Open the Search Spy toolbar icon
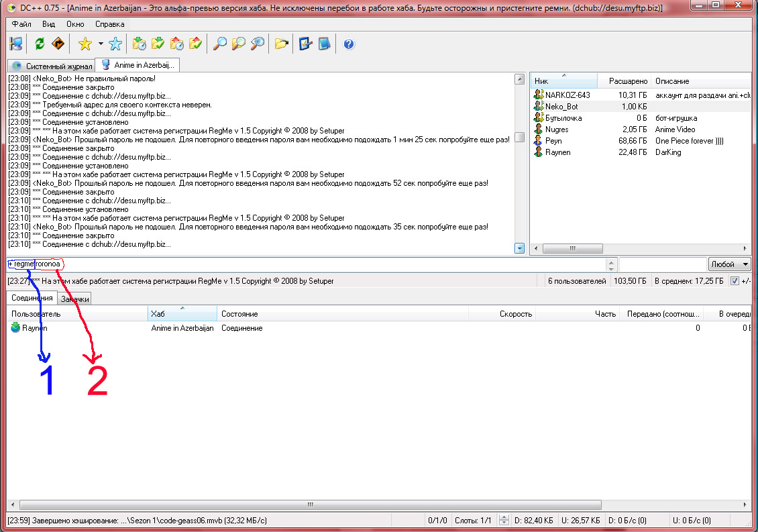 click(x=258, y=44)
